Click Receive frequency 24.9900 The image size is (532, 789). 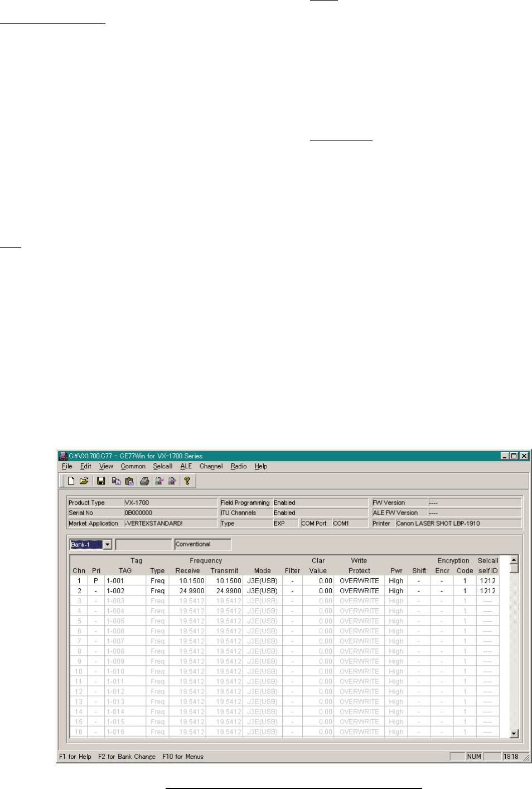tap(187, 591)
